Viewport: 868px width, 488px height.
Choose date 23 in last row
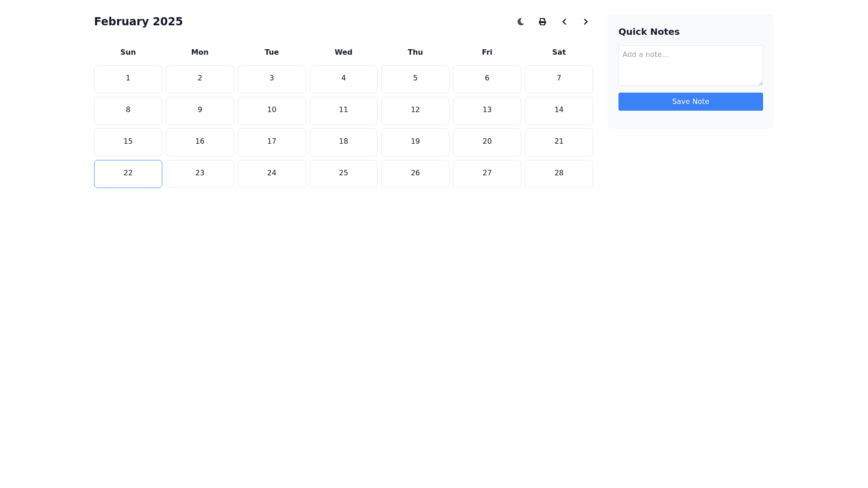point(200,174)
